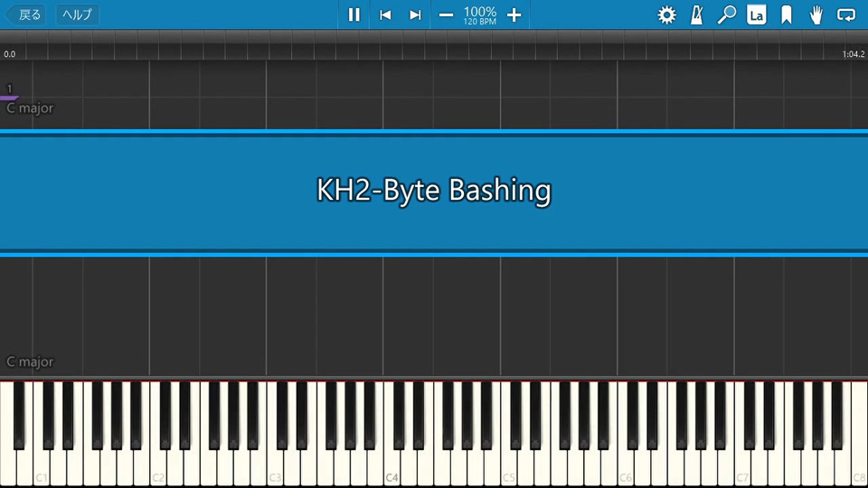Click the 100% 120 BPM speed display
The width and height of the screenshot is (868, 488).
click(480, 15)
